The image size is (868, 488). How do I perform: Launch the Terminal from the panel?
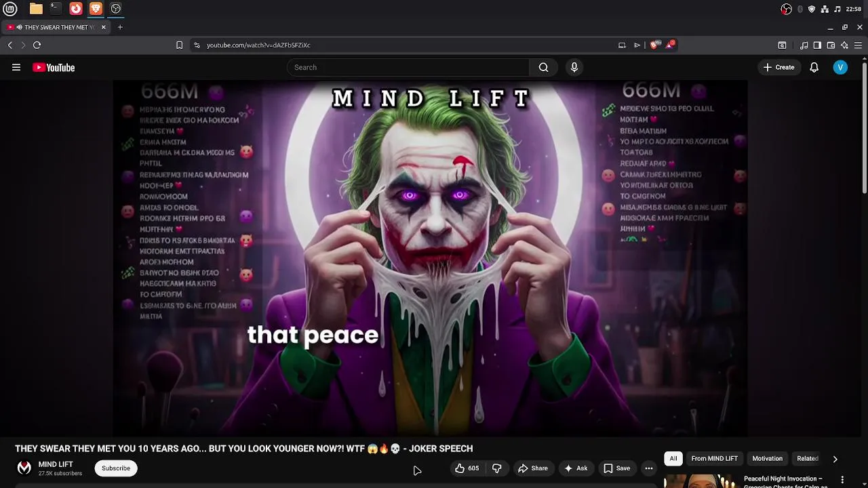pyautogui.click(x=56, y=9)
